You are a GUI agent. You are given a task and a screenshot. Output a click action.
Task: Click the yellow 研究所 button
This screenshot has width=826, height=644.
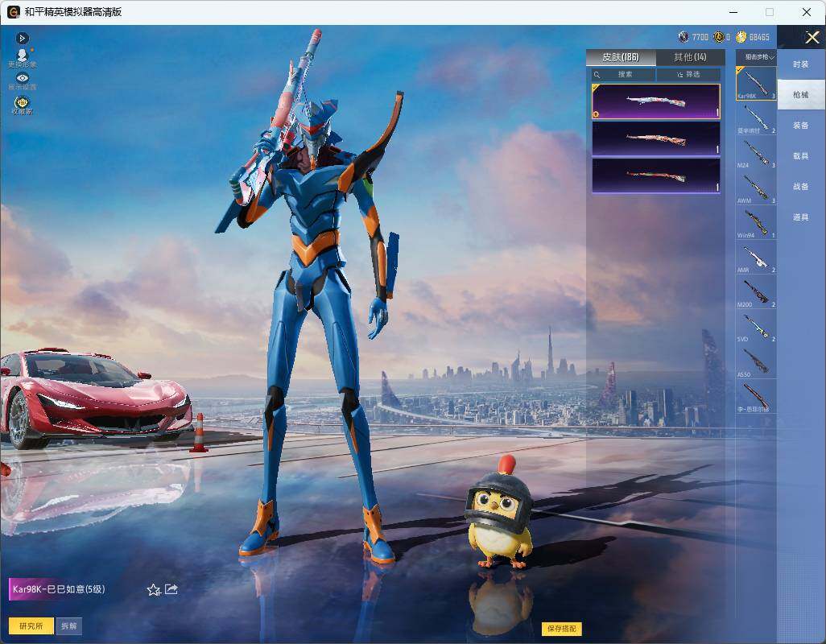click(31, 625)
